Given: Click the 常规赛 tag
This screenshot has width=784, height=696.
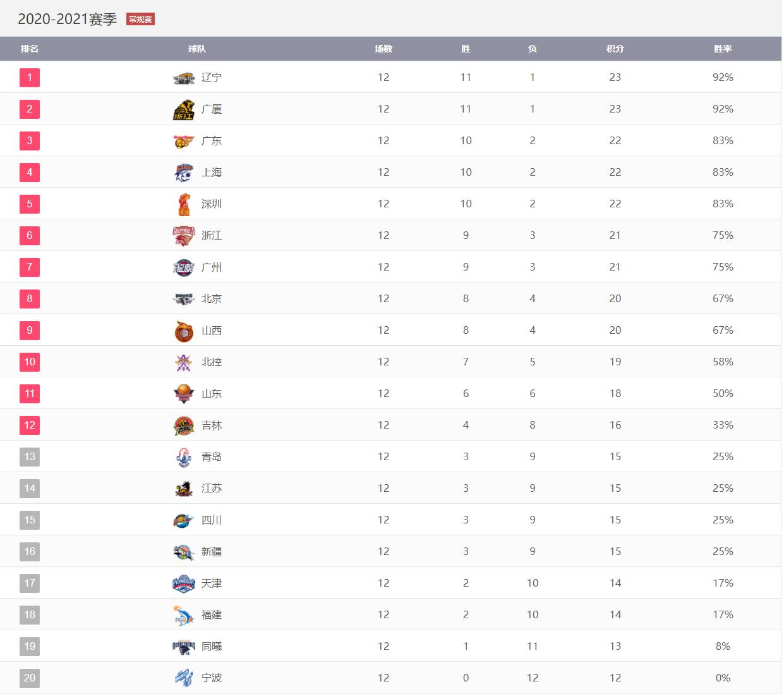Looking at the screenshot, I should [x=140, y=19].
